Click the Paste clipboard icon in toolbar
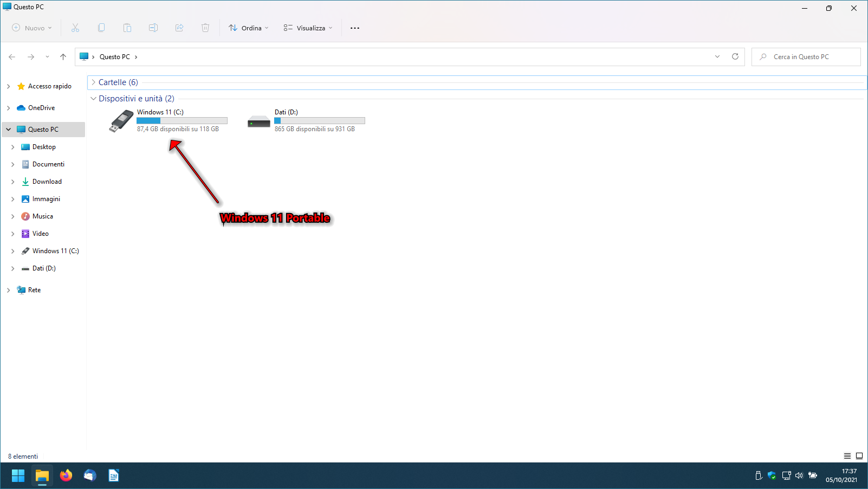The image size is (868, 489). point(127,28)
